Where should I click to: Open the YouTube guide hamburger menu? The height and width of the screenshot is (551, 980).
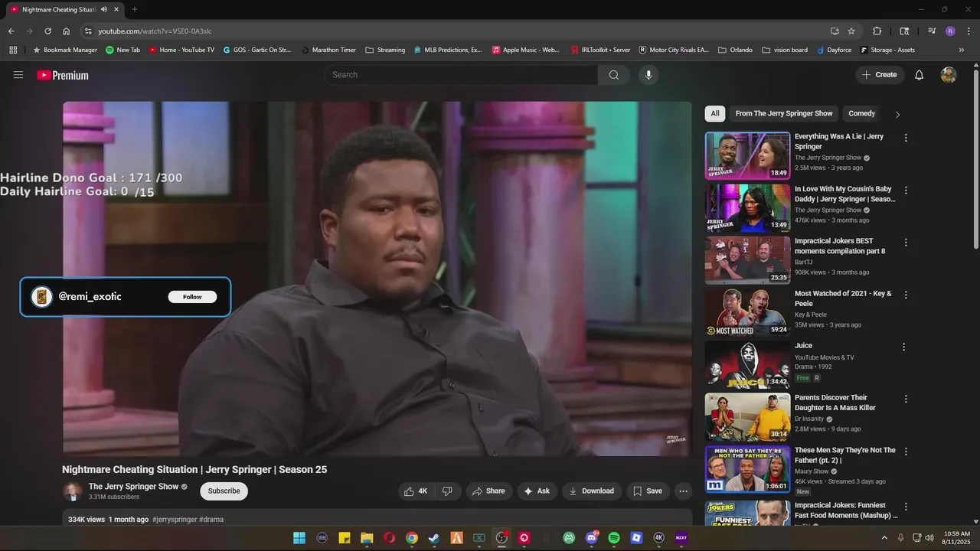[18, 75]
